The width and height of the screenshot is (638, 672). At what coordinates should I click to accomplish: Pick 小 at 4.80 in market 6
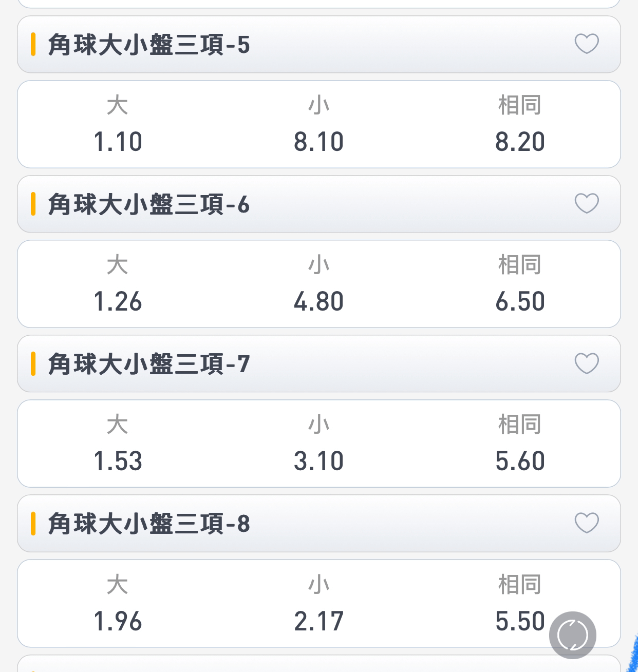(319, 284)
